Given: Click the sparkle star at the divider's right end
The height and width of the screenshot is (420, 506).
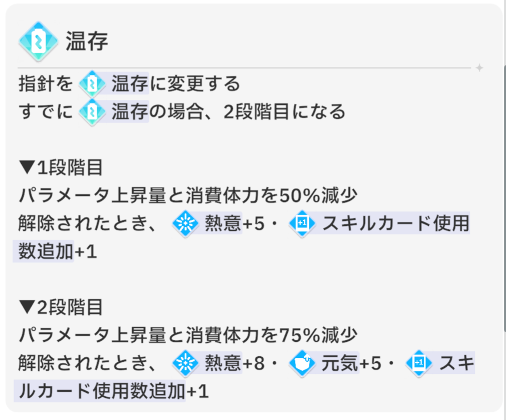Looking at the screenshot, I should pos(479,68).
